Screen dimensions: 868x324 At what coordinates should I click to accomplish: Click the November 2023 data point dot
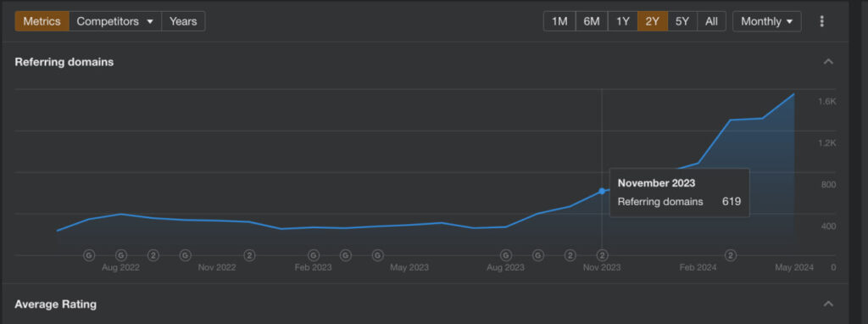click(x=602, y=191)
